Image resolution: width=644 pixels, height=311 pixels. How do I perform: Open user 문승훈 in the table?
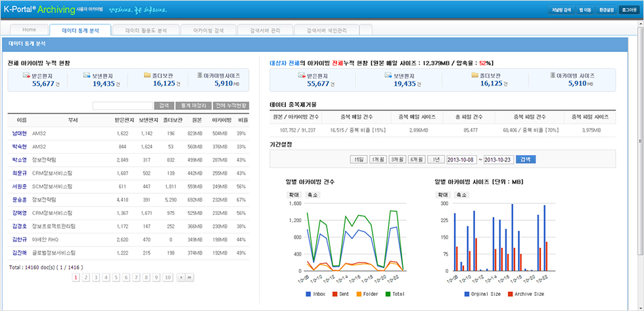click(19, 200)
